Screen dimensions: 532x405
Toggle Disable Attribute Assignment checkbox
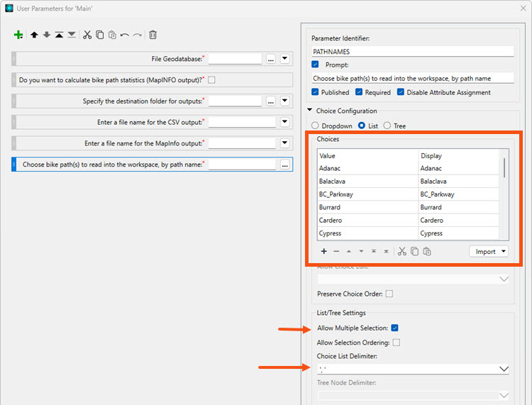pyautogui.click(x=401, y=92)
